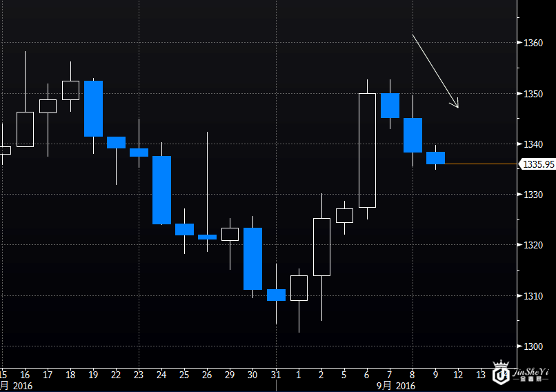Select the tall blue candle on August 24
556x392 pixels.
coord(161,190)
